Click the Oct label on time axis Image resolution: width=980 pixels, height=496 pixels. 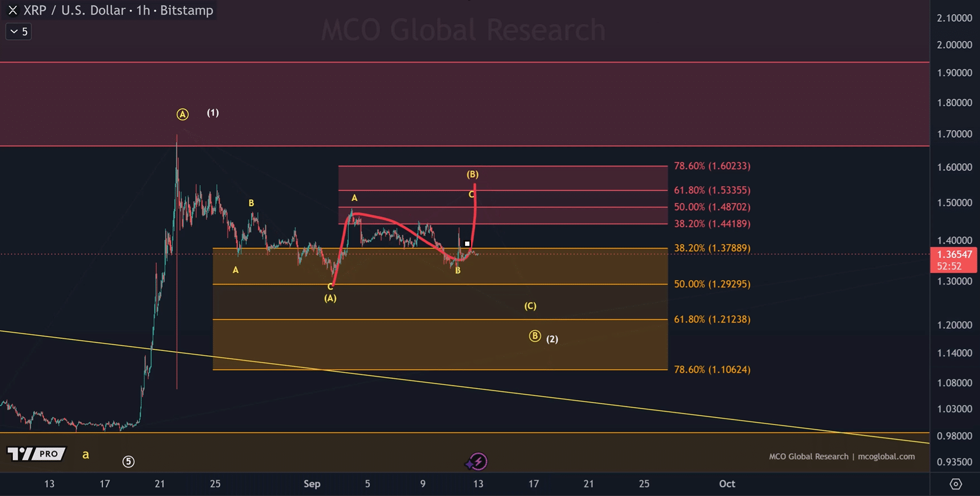[x=727, y=484]
